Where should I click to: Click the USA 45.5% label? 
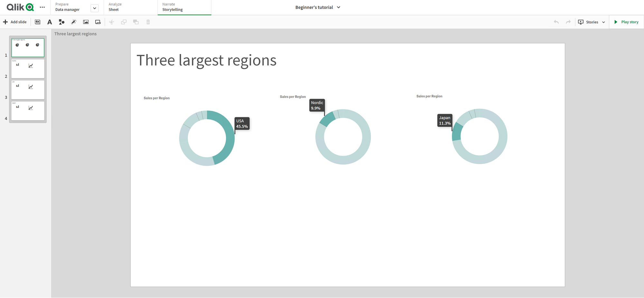242,124
